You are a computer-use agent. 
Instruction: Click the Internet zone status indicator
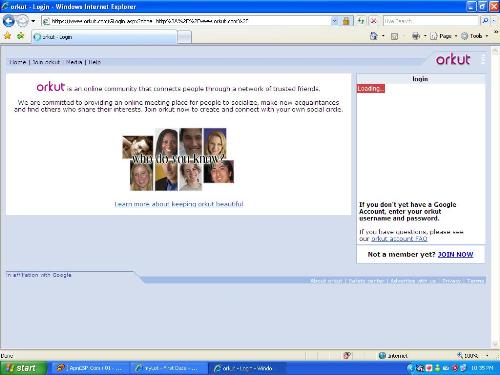393,356
